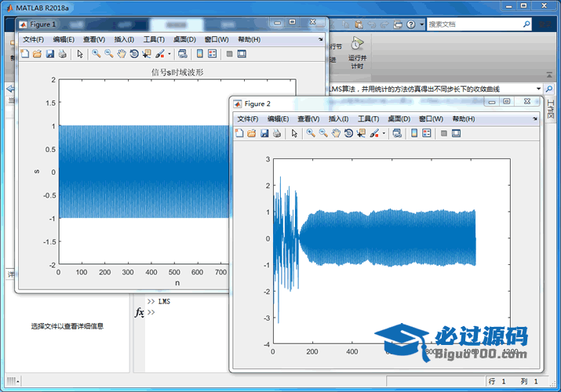Image resolution: width=561 pixels, height=392 pixels.
Task: Open MATLAB help question mark icon
Action: click(410, 24)
